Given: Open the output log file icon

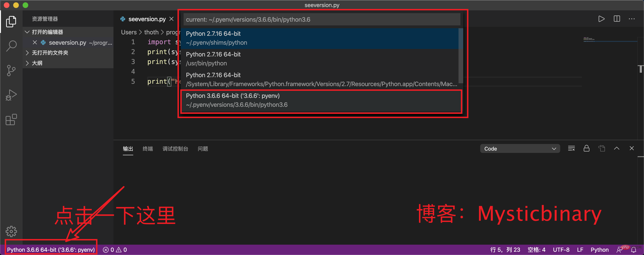Looking at the screenshot, I should 601,149.
